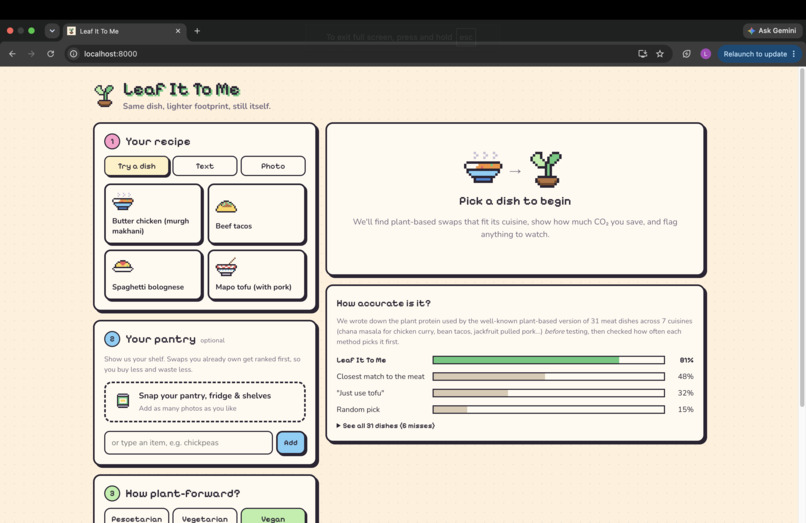806x523 pixels.
Task: Choose the Spaghetti bolognese dish
Action: (153, 275)
